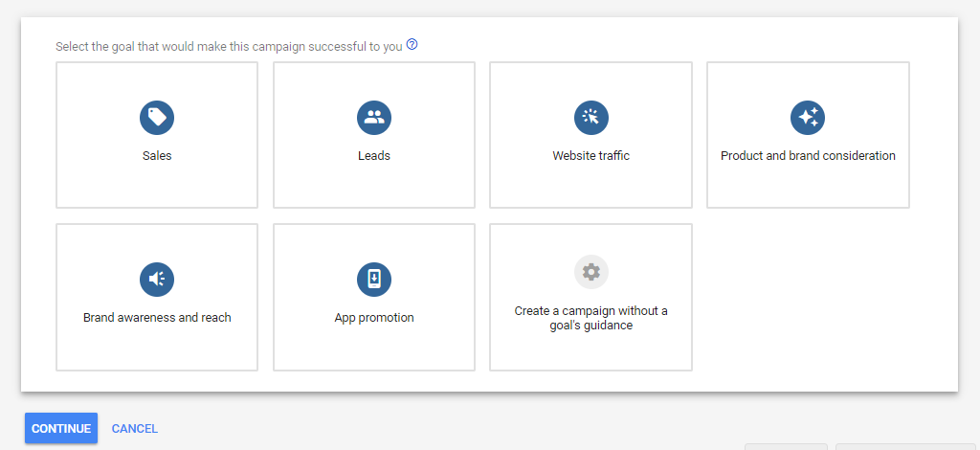
Task: Click the Website traffic cursor icon
Action: 590,118
